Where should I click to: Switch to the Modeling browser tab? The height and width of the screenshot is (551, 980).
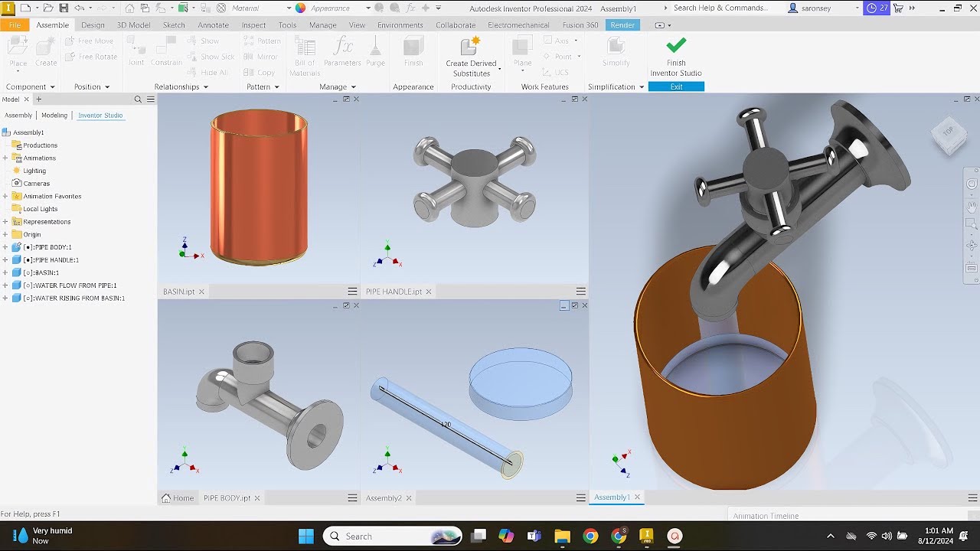(54, 116)
